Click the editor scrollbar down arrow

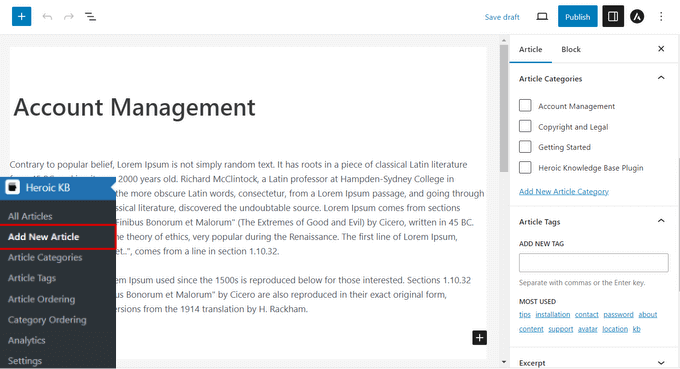[503, 362]
